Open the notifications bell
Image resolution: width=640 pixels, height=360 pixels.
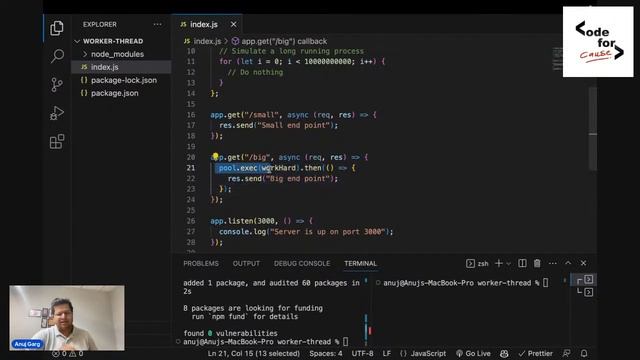(x=584, y=353)
